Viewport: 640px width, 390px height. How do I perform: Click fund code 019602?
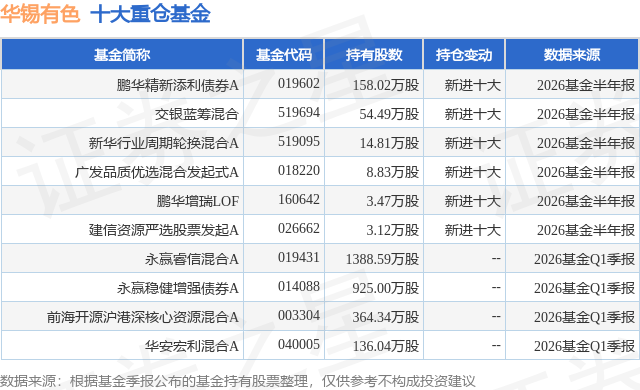tap(299, 84)
